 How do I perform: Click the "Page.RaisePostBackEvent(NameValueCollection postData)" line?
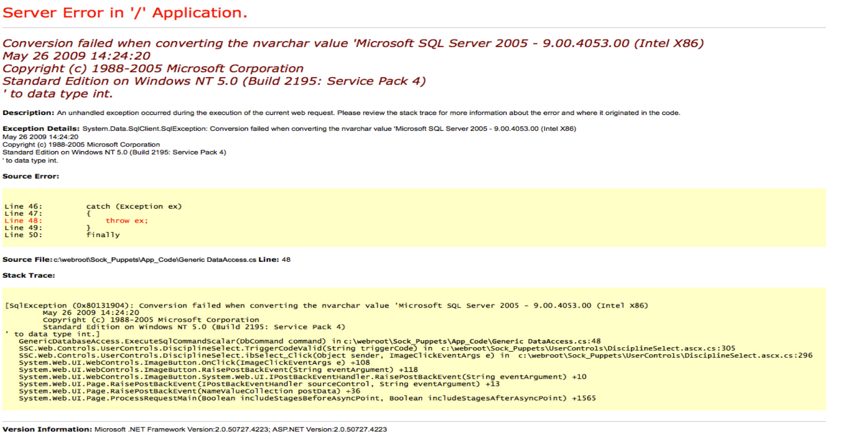[190, 391]
